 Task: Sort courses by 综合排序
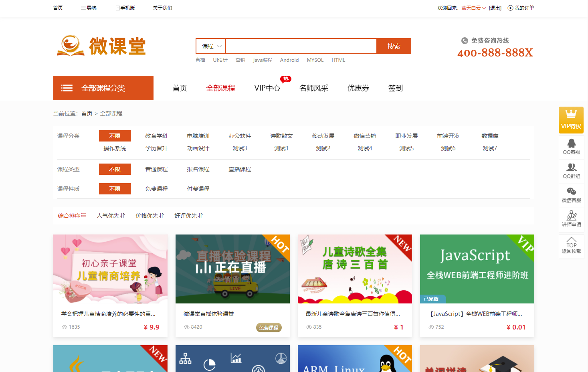(x=72, y=216)
